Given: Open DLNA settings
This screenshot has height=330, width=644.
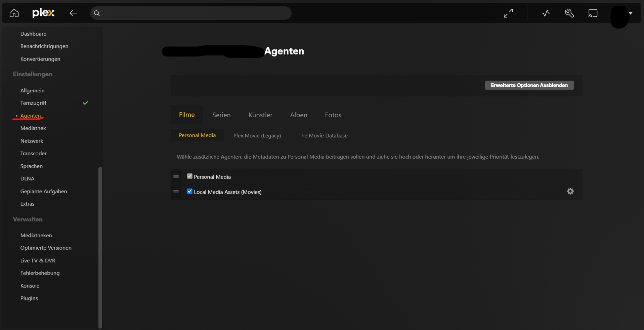Looking at the screenshot, I should pos(27,178).
